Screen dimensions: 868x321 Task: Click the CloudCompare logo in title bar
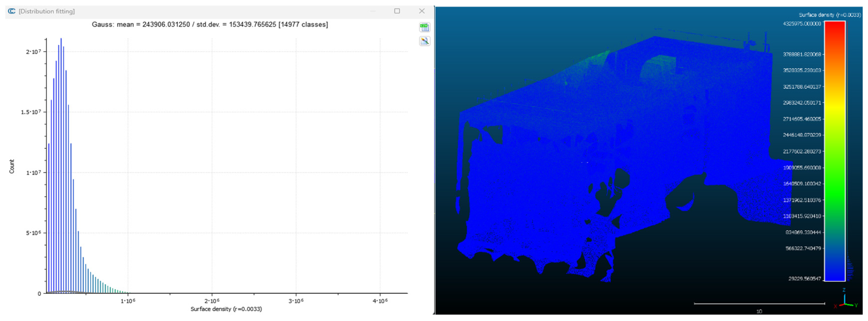pos(12,11)
